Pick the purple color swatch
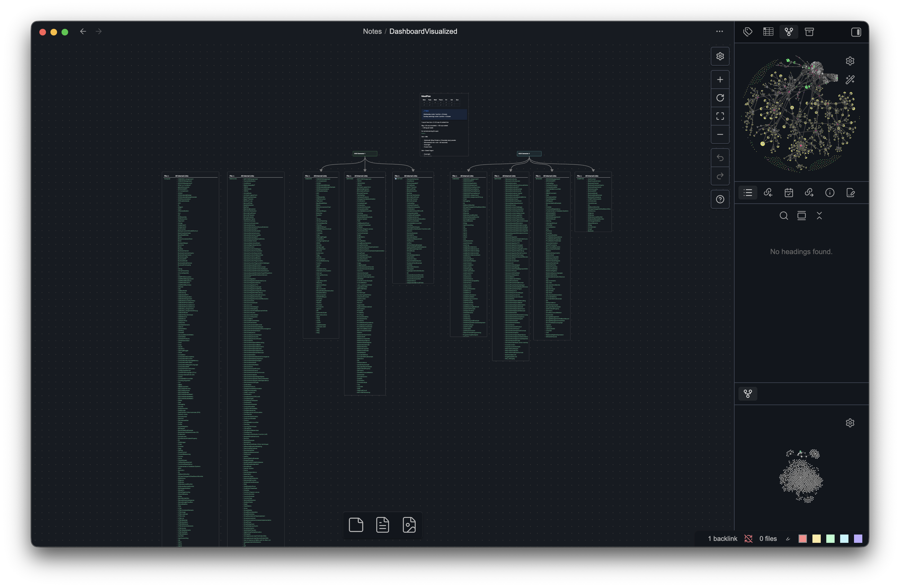Viewport: 900px width, 588px height. (858, 538)
